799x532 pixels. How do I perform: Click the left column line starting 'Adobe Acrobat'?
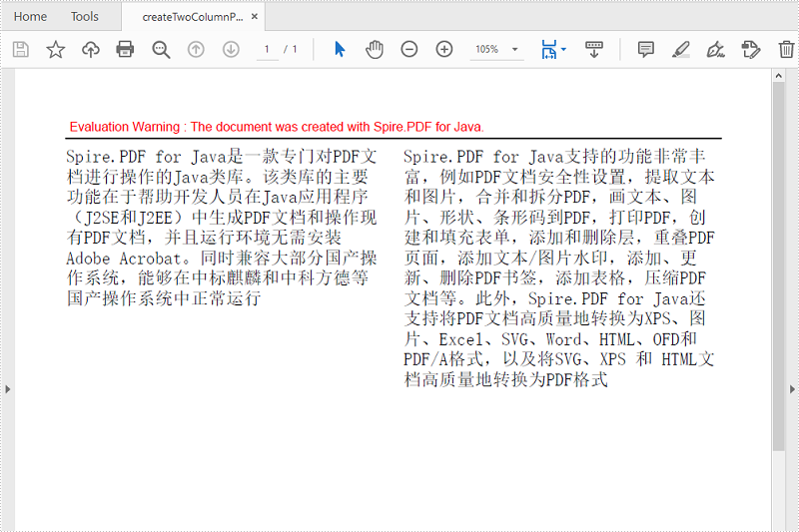[222, 259]
